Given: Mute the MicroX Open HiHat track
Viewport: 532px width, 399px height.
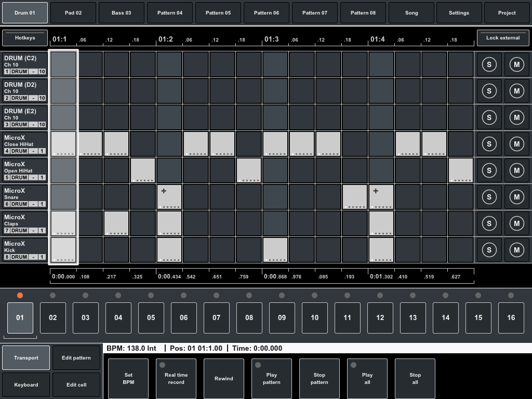Looking at the screenshot, I should [x=517, y=170].
